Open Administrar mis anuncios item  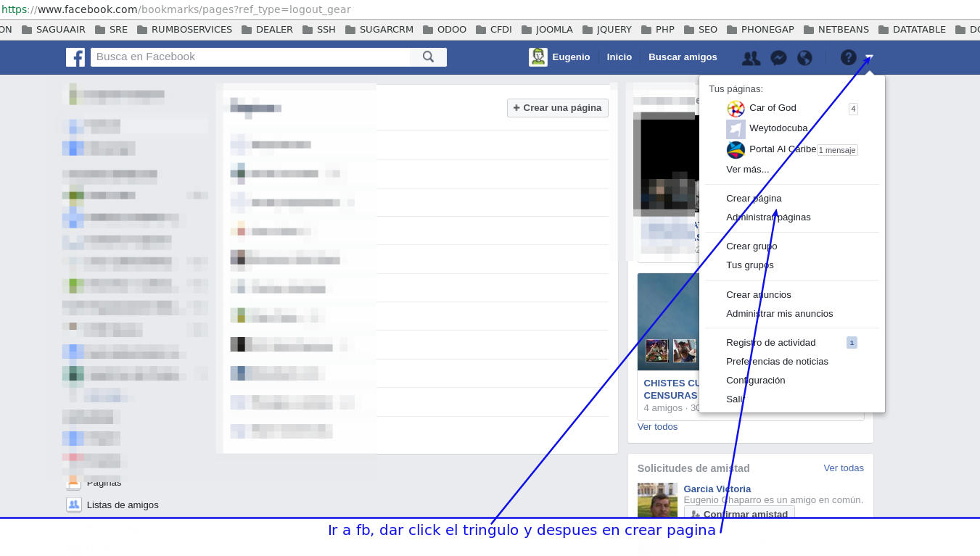click(780, 314)
